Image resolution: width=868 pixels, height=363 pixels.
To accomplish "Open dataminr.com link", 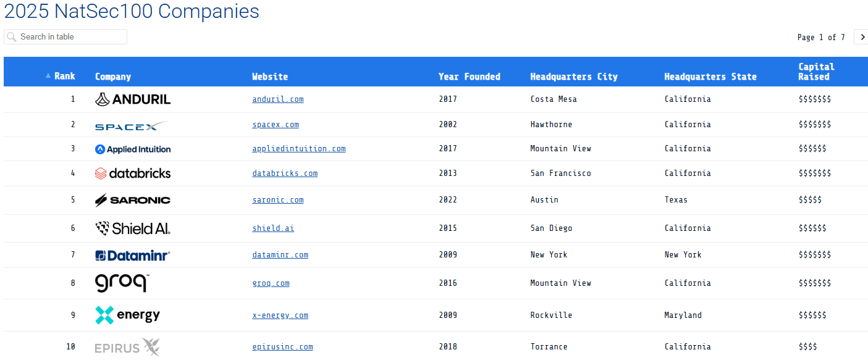I will click(280, 255).
